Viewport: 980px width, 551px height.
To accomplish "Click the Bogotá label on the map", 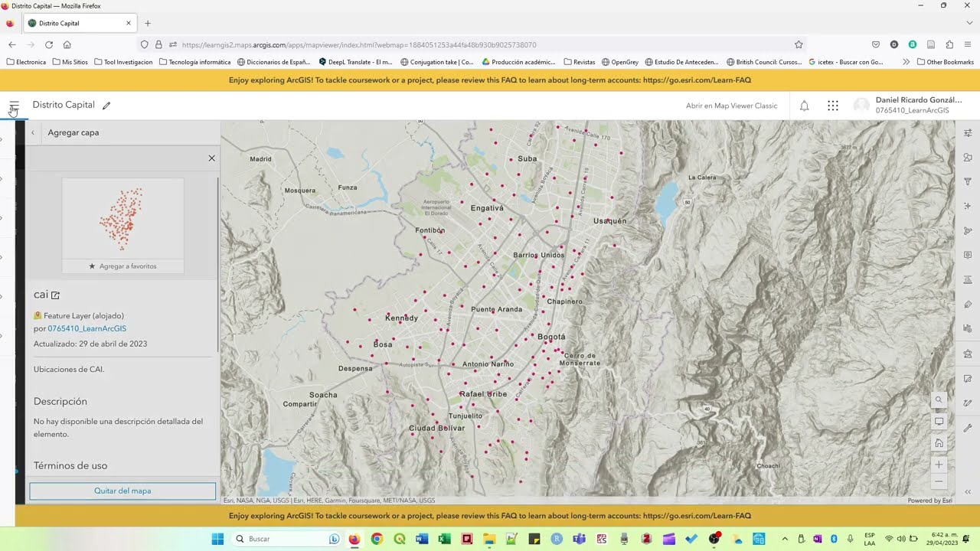I will pyautogui.click(x=551, y=337).
